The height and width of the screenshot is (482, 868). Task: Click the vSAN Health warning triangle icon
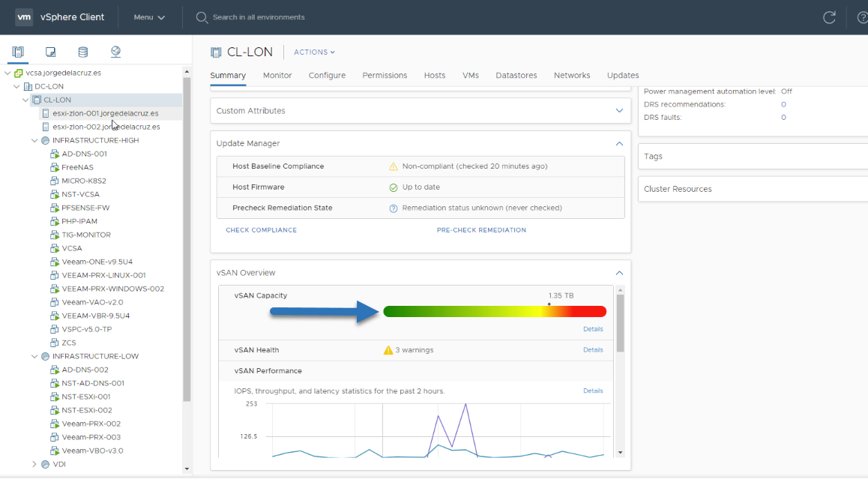388,350
